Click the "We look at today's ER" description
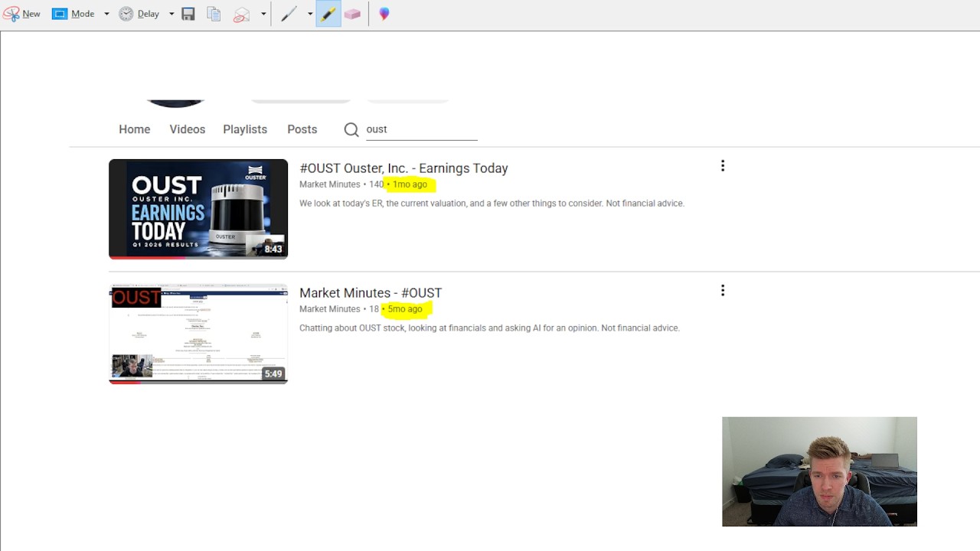The height and width of the screenshot is (551, 980). point(492,204)
